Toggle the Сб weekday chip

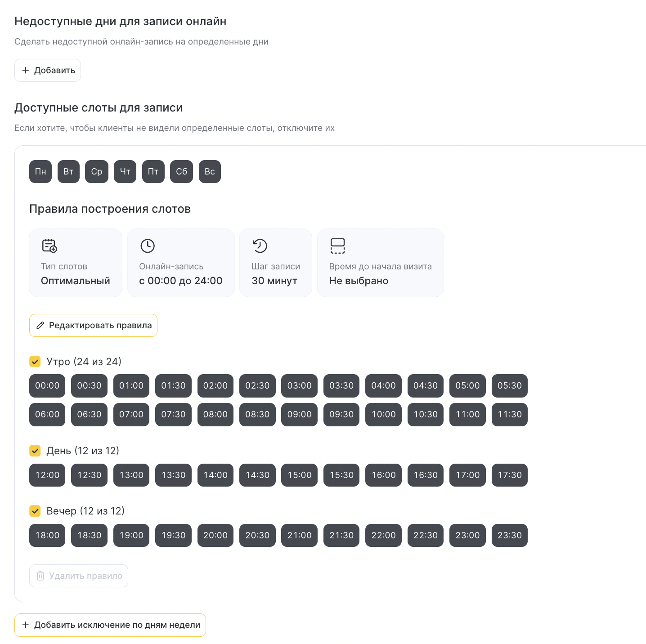click(181, 171)
